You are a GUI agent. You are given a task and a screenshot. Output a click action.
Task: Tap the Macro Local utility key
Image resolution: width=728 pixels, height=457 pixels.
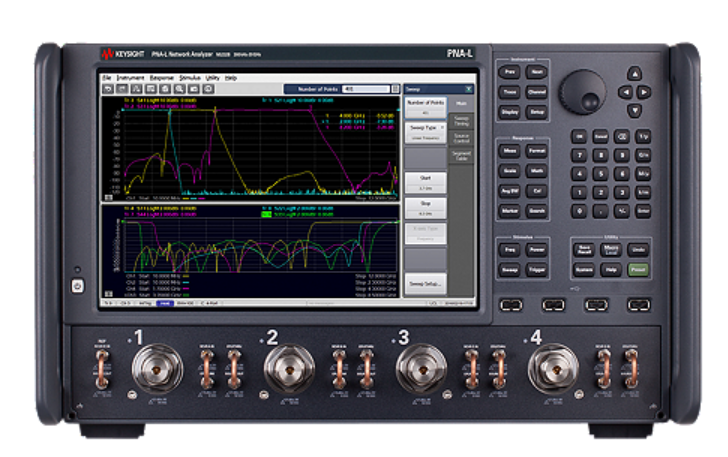611,249
